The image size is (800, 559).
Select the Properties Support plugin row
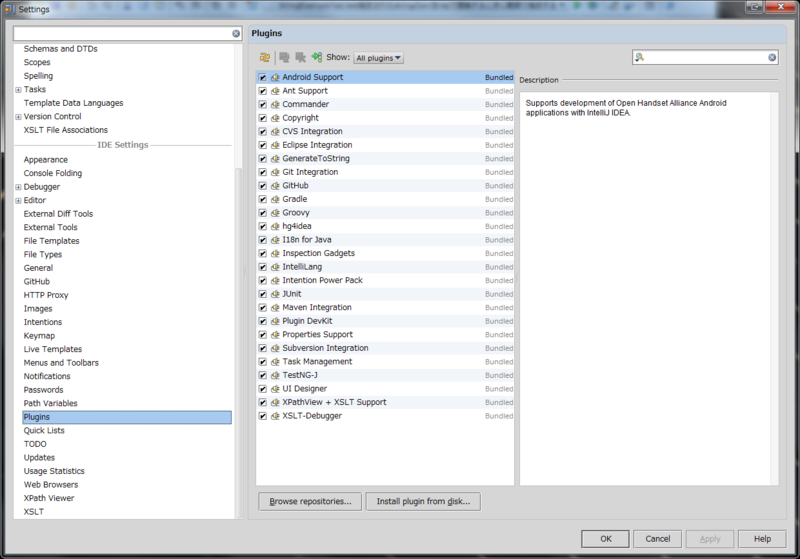(x=385, y=335)
